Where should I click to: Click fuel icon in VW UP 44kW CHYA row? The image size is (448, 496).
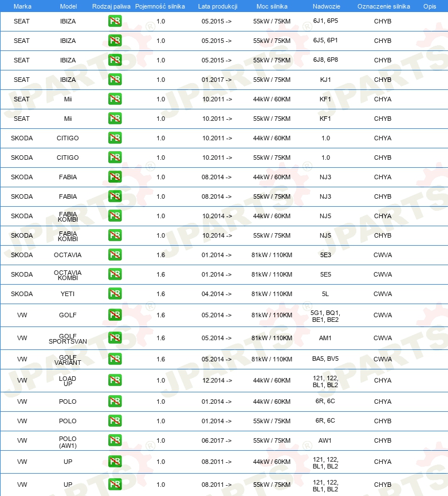(x=115, y=461)
